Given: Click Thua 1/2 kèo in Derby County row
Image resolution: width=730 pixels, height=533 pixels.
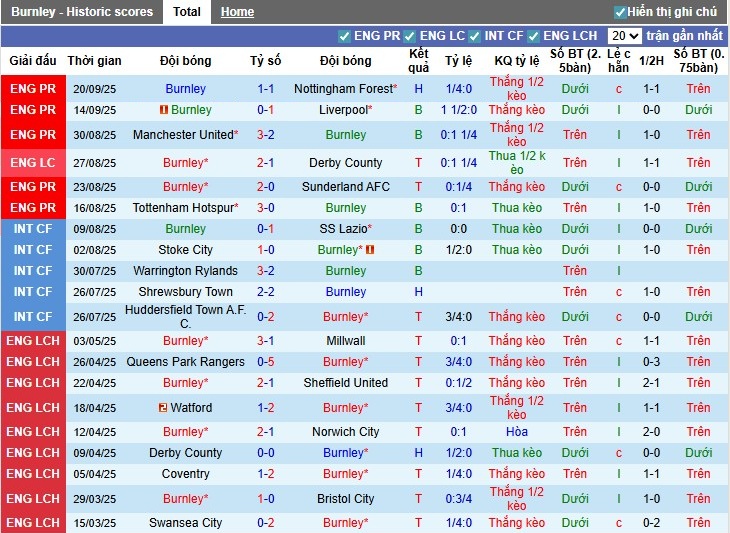Looking at the screenshot, I should point(517,163).
